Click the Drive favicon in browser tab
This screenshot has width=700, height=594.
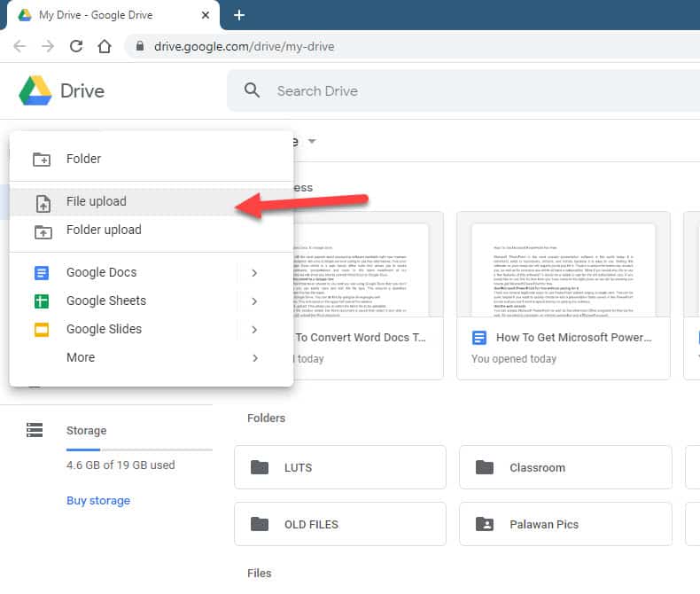point(25,15)
